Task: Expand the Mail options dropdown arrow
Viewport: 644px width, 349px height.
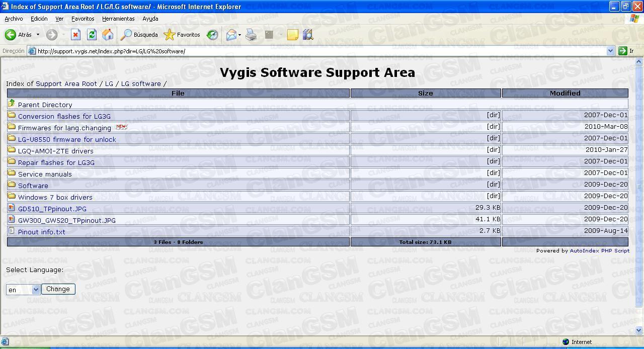Action: [x=239, y=35]
